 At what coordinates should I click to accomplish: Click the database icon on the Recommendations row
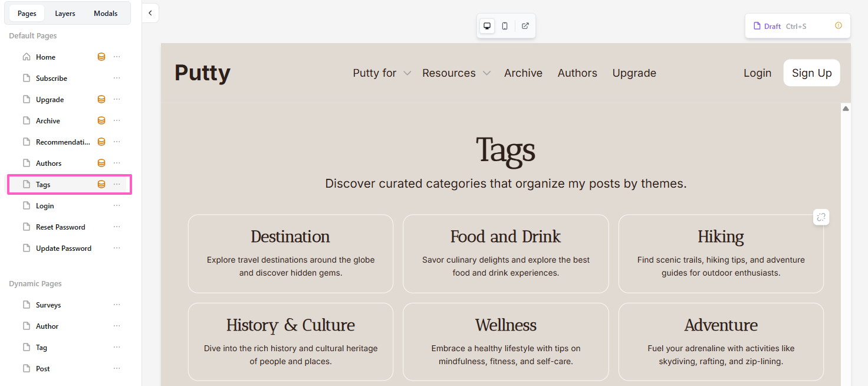pyautogui.click(x=101, y=142)
